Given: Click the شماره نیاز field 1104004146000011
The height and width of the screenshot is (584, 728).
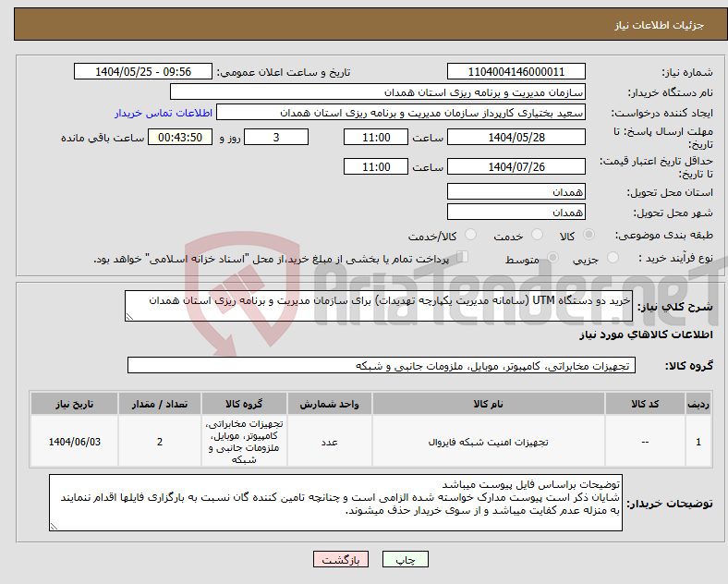Looking at the screenshot, I should tap(516, 71).
